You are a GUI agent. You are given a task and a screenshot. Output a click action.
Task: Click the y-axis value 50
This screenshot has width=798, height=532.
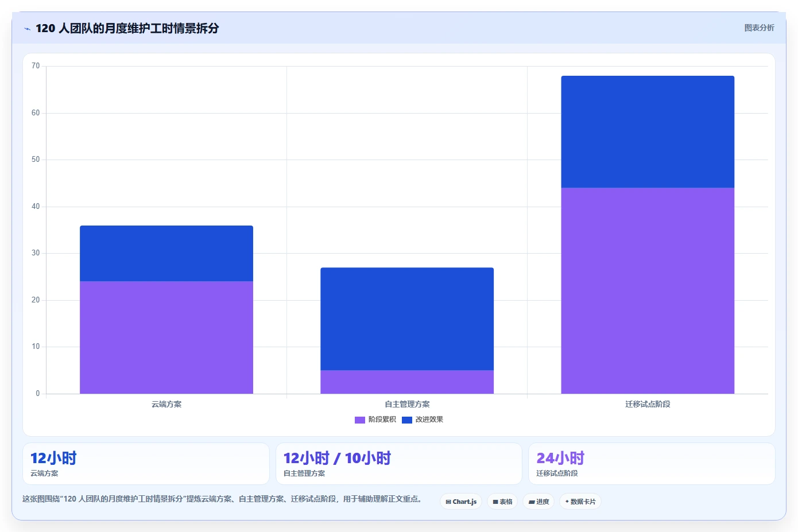point(36,160)
